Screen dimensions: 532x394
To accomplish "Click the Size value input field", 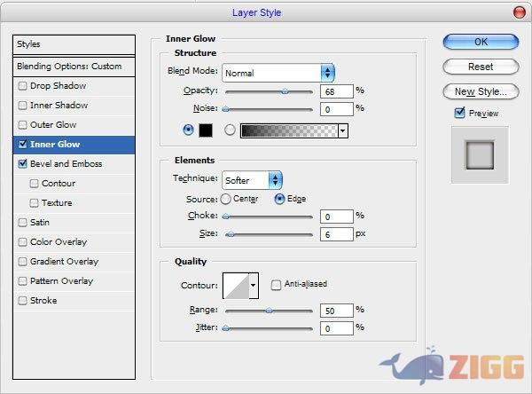I will click(x=336, y=234).
